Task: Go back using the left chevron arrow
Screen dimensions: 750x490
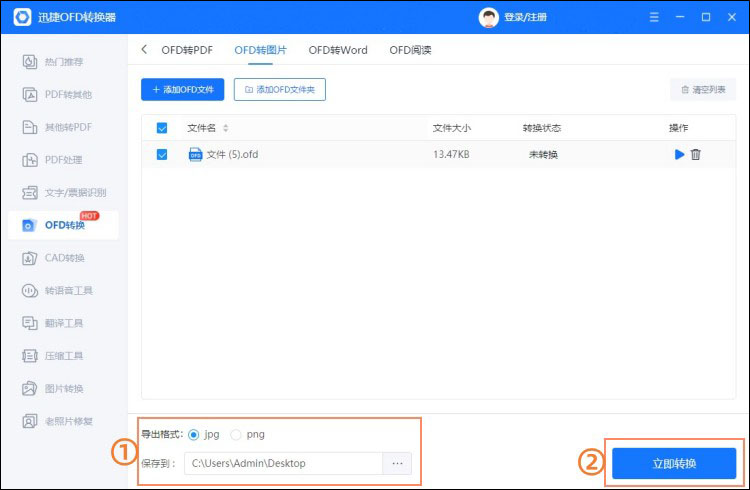Action: coord(144,49)
